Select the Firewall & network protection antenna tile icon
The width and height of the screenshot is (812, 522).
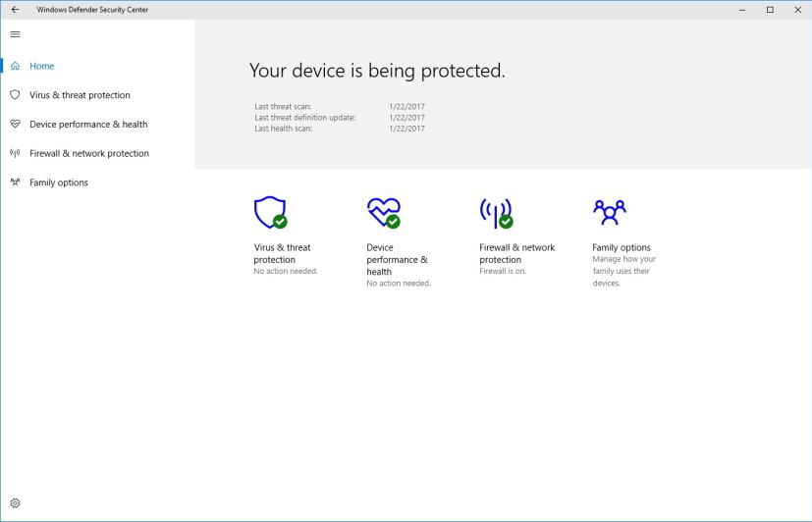tap(495, 212)
